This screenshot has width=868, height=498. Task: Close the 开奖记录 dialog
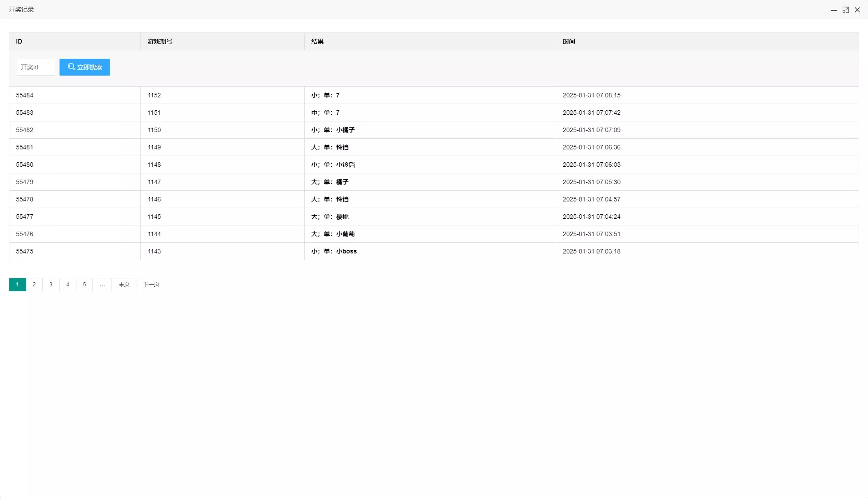857,10
